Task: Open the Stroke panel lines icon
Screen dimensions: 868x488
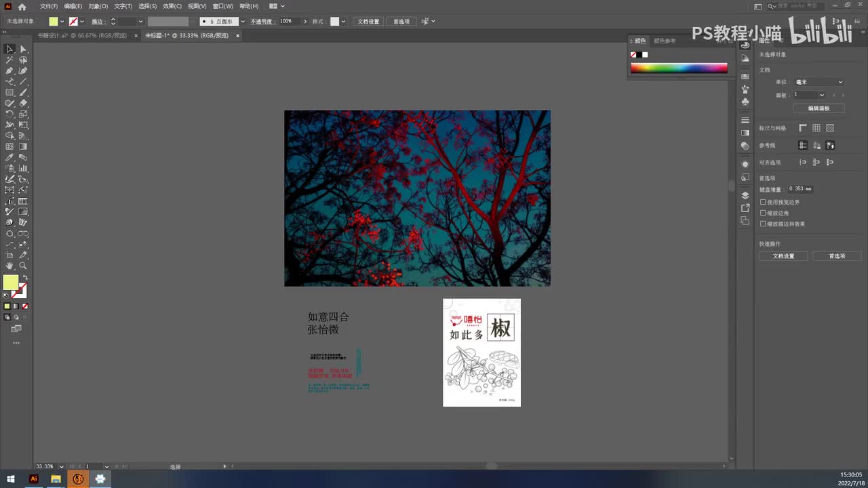Action: tap(745, 120)
